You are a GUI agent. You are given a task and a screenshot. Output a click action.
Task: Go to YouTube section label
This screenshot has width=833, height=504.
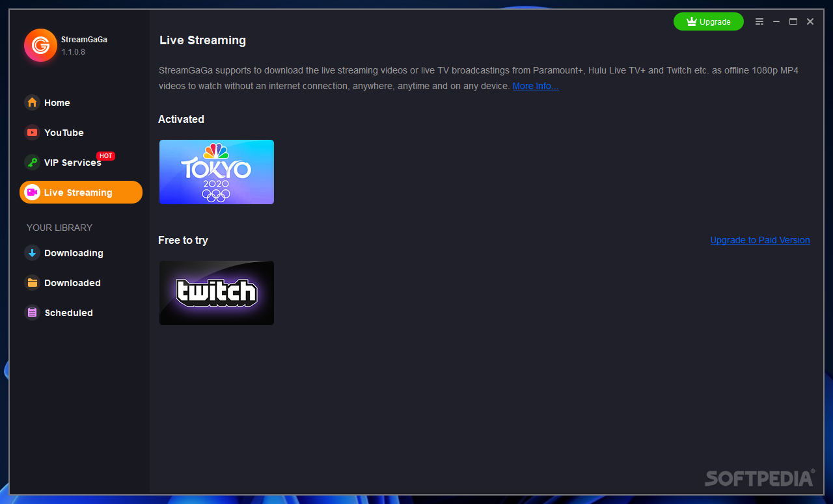click(64, 133)
